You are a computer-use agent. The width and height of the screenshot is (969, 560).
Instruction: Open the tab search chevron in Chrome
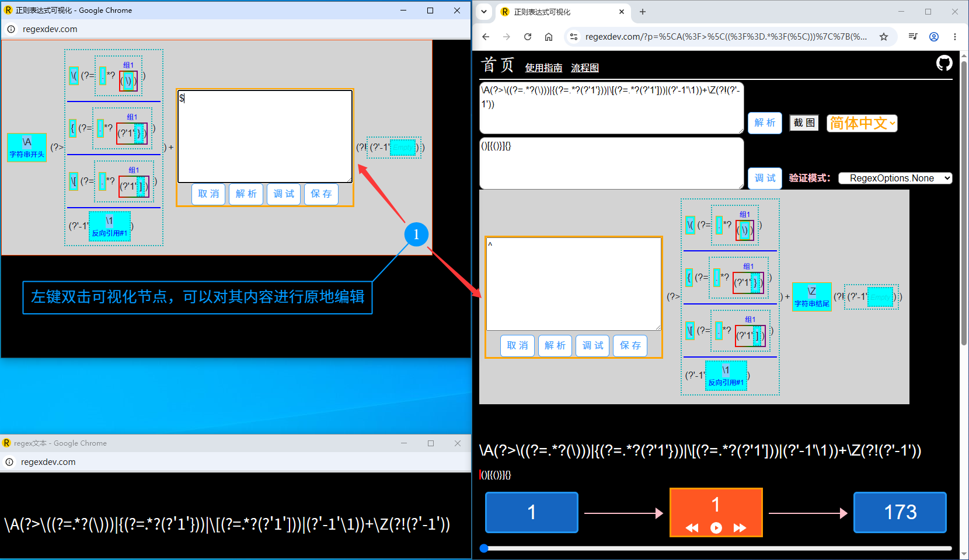tap(484, 12)
